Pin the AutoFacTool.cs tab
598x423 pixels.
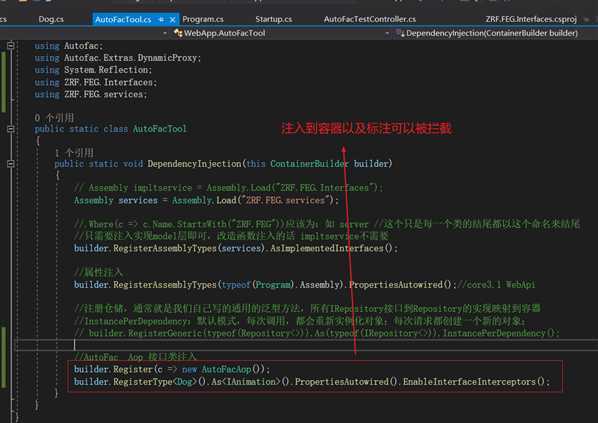[161, 19]
